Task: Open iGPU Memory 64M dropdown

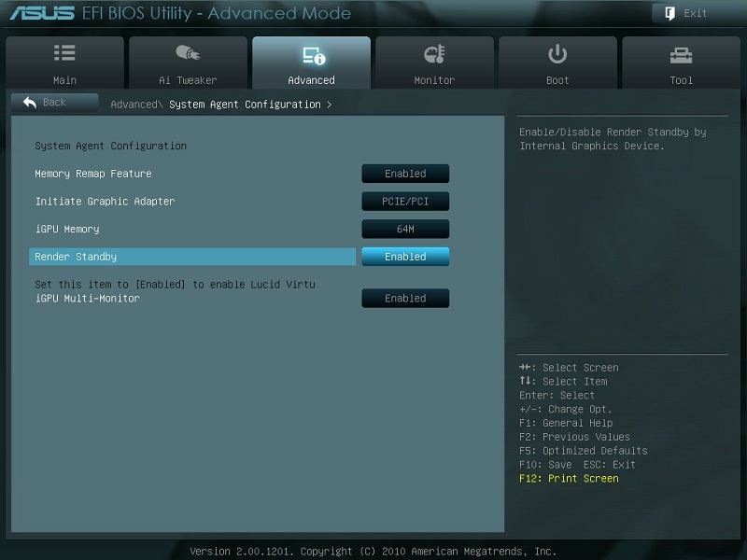Action: coord(405,229)
